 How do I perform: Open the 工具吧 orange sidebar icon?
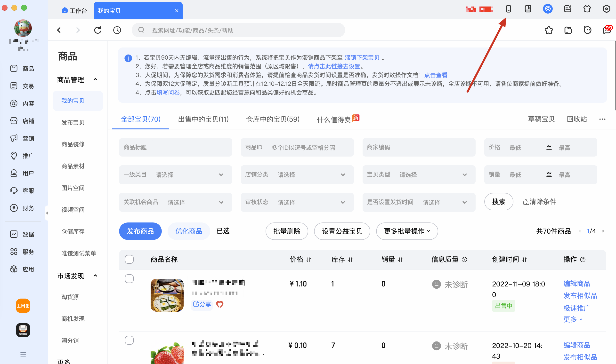pos(23,306)
